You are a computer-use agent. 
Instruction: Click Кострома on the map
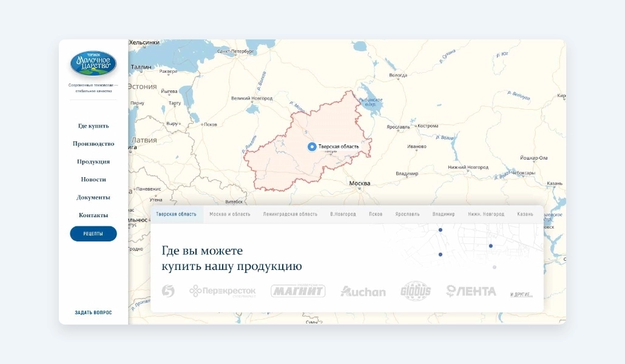coord(428,126)
